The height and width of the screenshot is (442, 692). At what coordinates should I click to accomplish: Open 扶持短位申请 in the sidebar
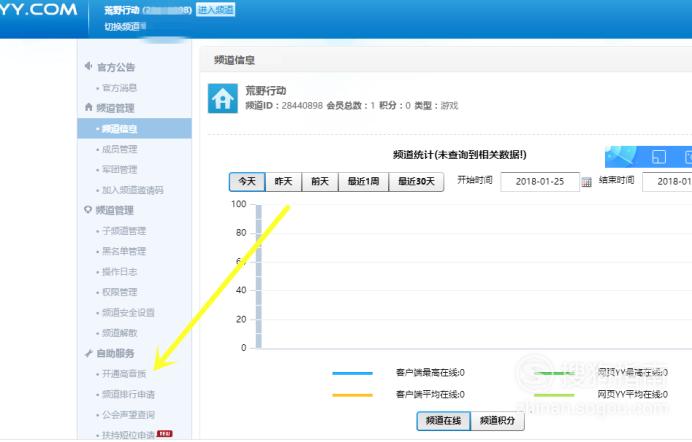click(x=128, y=435)
